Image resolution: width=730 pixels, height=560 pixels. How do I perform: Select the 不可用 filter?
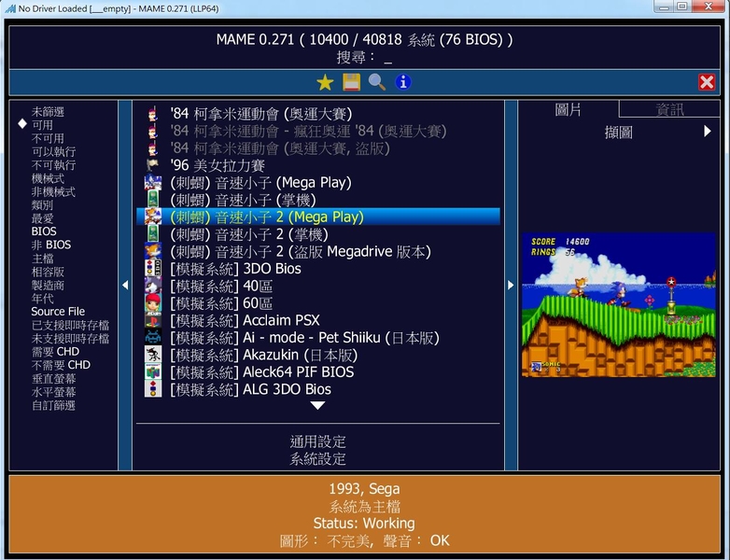click(48, 138)
